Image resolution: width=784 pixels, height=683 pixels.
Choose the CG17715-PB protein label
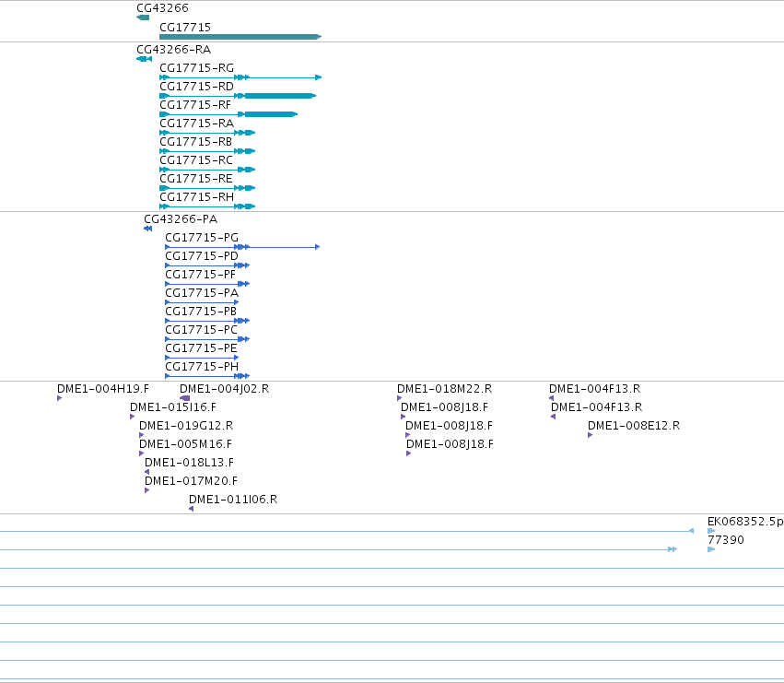(201, 312)
